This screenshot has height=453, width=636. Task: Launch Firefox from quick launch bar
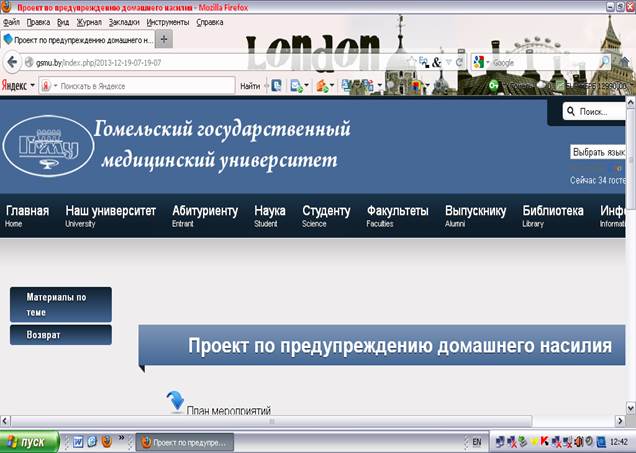pyautogui.click(x=107, y=441)
